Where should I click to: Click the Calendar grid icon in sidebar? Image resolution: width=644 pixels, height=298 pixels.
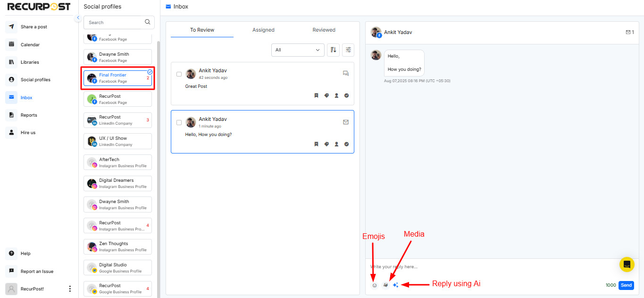click(x=11, y=44)
